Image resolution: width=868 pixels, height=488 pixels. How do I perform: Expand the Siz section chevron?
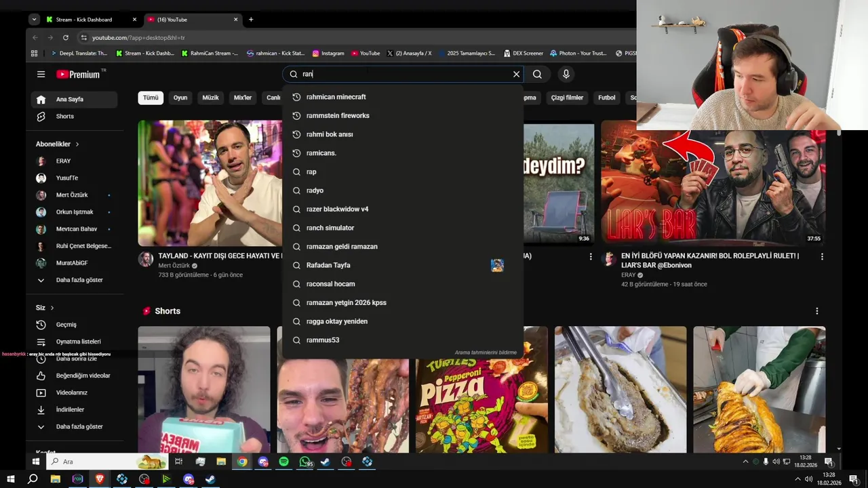tap(52, 308)
